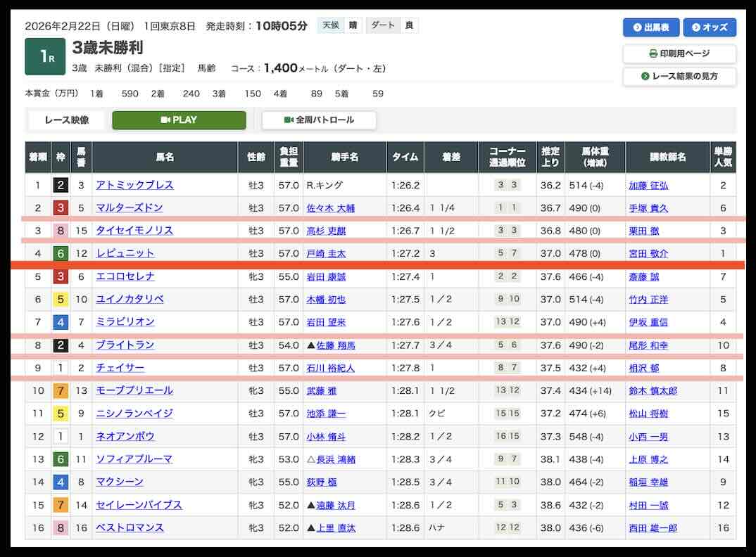Open jockey 佐々木 大輔 profile
Image resolution: width=756 pixels, height=557 pixels.
[x=331, y=208]
